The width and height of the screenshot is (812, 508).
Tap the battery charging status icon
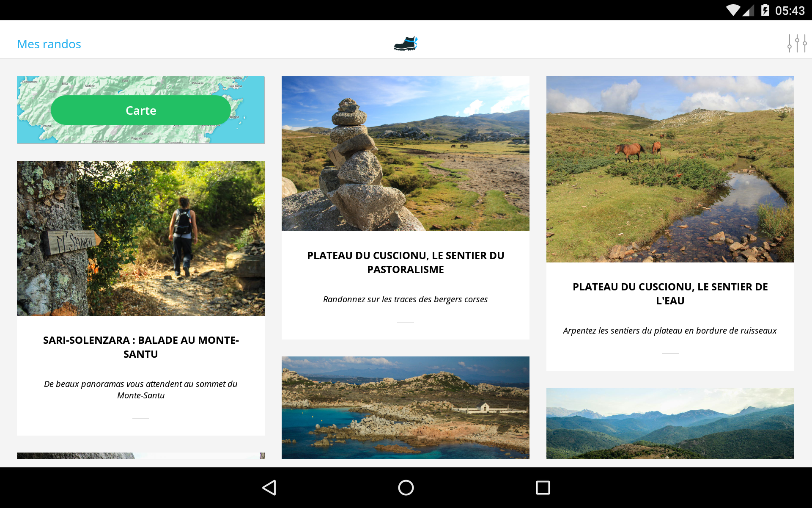765,10
